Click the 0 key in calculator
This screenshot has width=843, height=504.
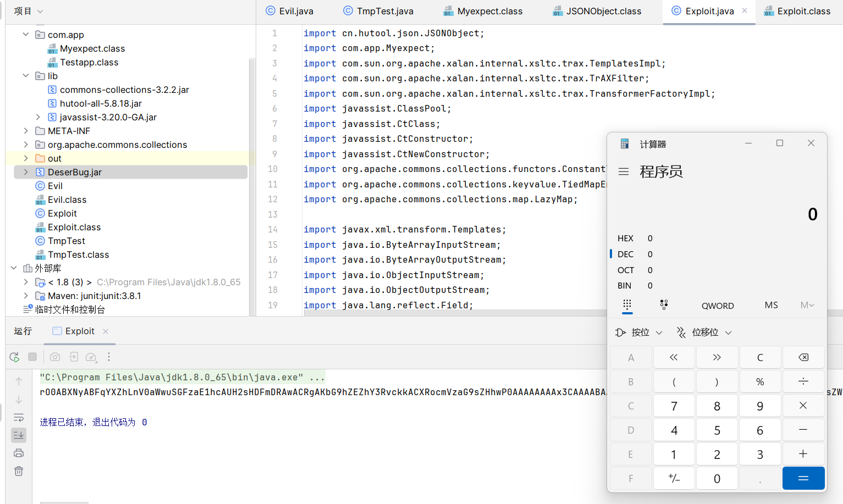coord(717,478)
